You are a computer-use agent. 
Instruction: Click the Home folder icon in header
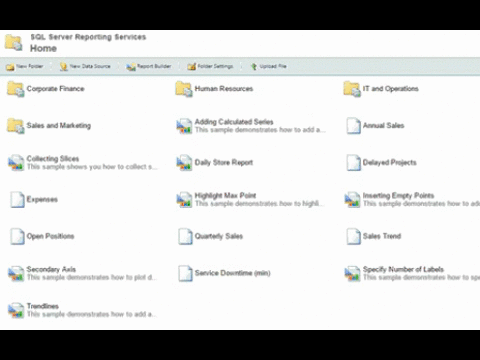[x=14, y=43]
